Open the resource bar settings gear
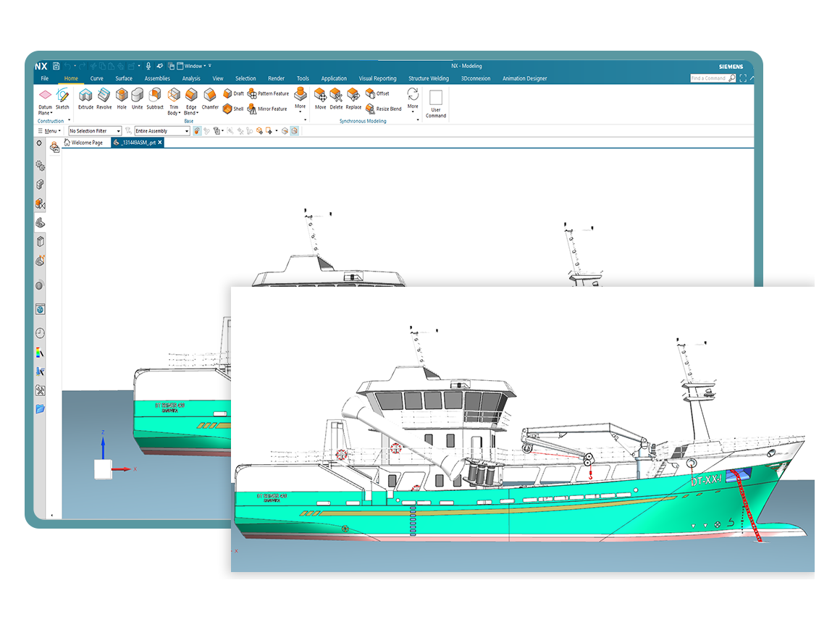 [39, 143]
